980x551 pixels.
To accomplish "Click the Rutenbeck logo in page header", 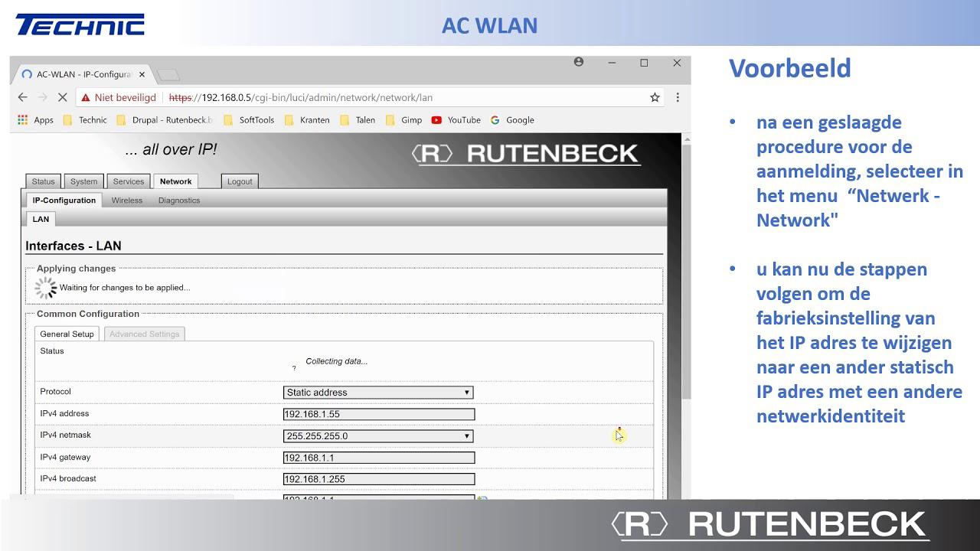I will click(x=525, y=154).
